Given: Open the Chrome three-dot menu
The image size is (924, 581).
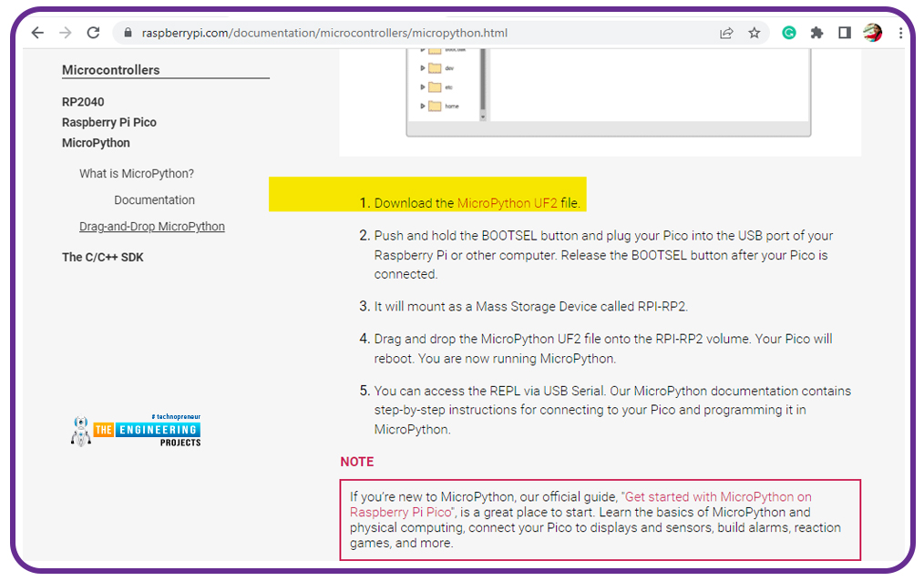Looking at the screenshot, I should [x=900, y=33].
